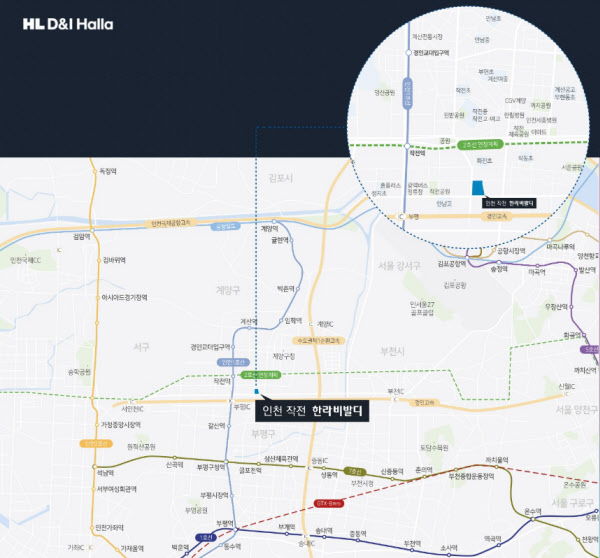Click CGV계양 in the circular inset
This screenshot has height=558, width=600.
(x=515, y=101)
